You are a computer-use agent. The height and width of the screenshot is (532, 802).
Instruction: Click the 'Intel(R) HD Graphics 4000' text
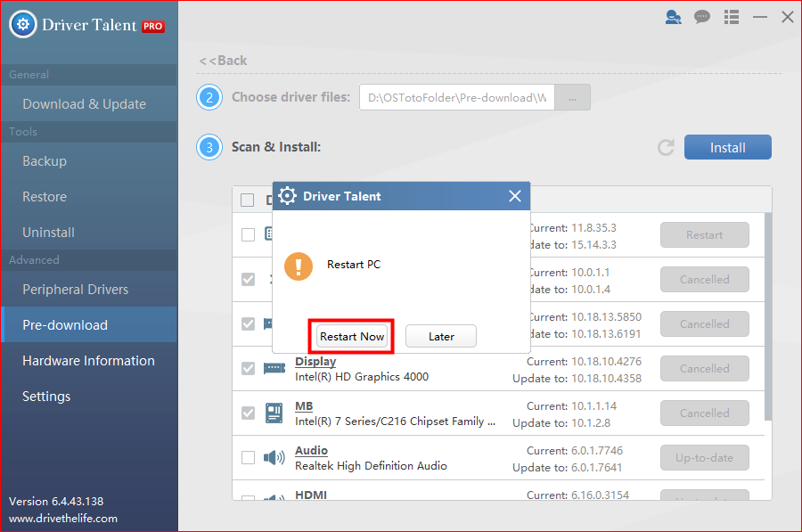coord(362,376)
